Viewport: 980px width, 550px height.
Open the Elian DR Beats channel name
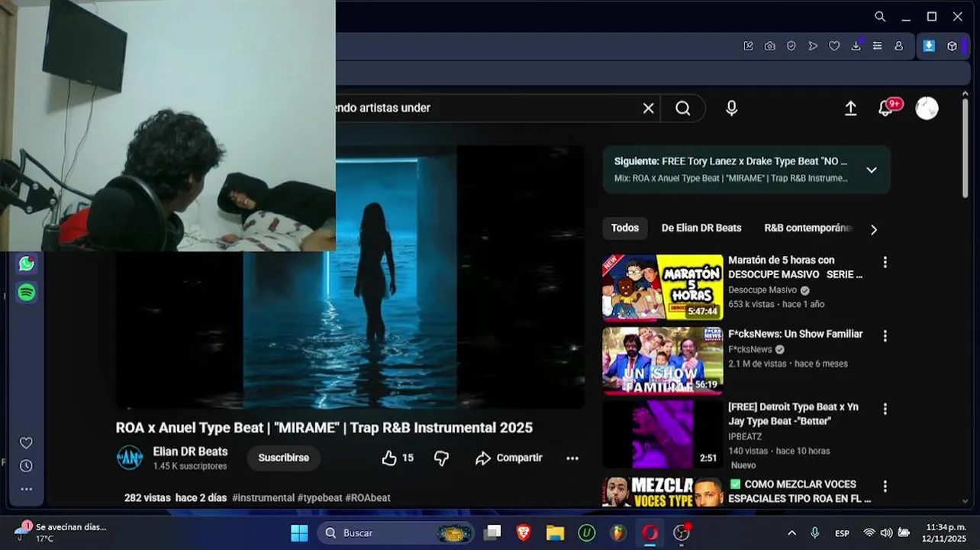click(x=190, y=451)
